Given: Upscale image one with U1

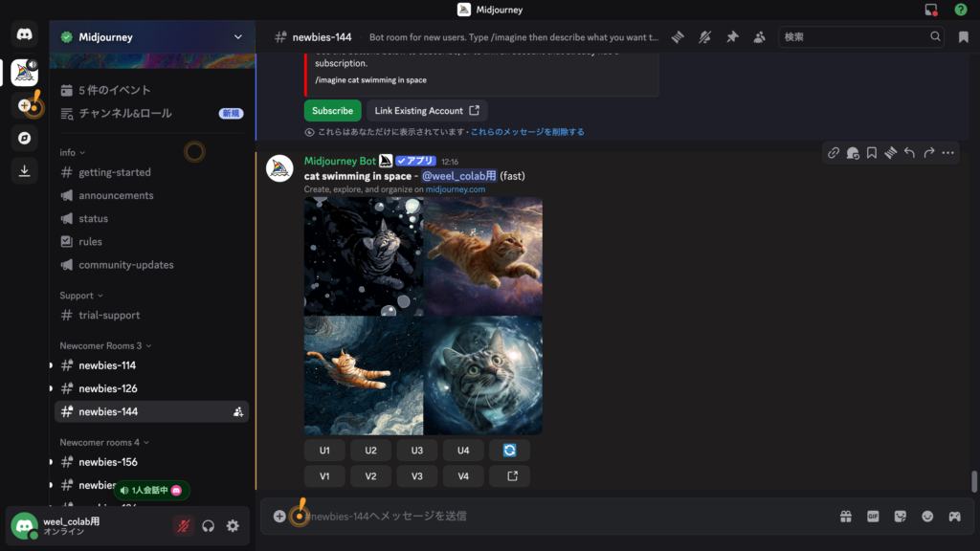Looking at the screenshot, I should pos(324,451).
